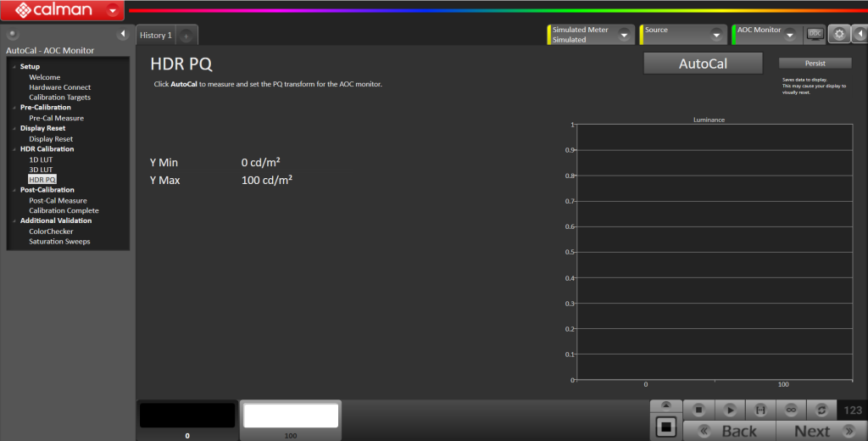Play a single measurement read
868x441 pixels.
coord(730,410)
